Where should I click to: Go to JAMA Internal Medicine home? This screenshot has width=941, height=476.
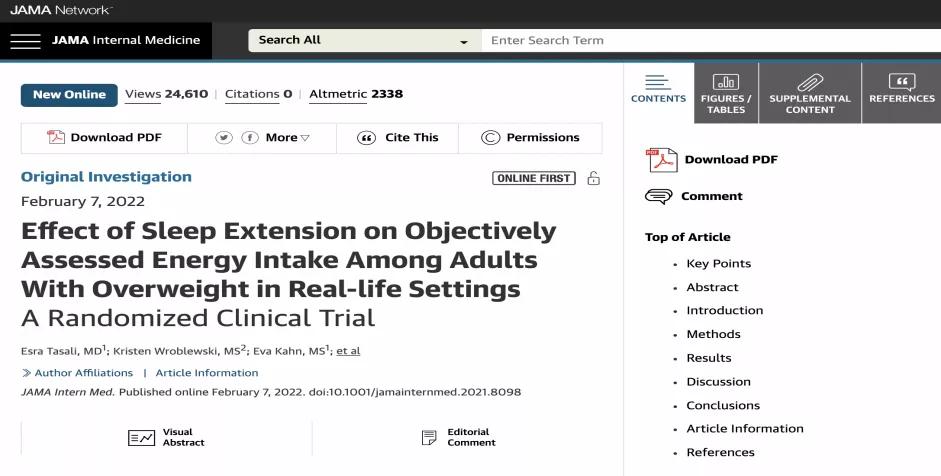click(x=126, y=40)
